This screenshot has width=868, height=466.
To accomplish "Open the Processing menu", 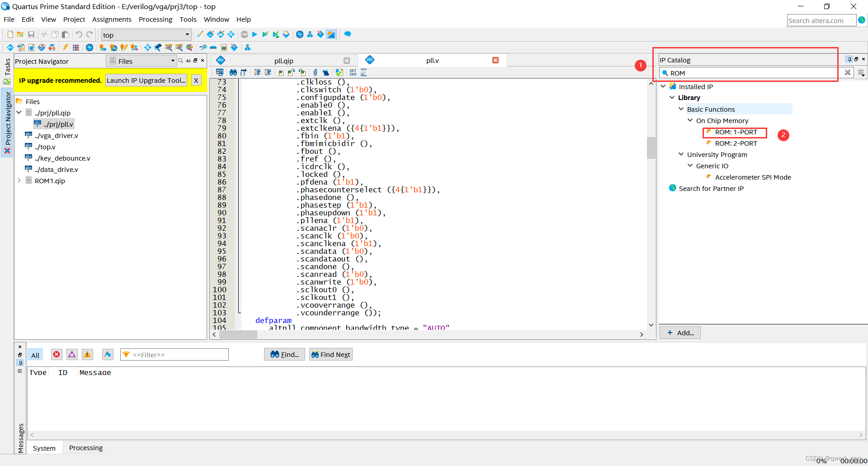I will pos(156,19).
